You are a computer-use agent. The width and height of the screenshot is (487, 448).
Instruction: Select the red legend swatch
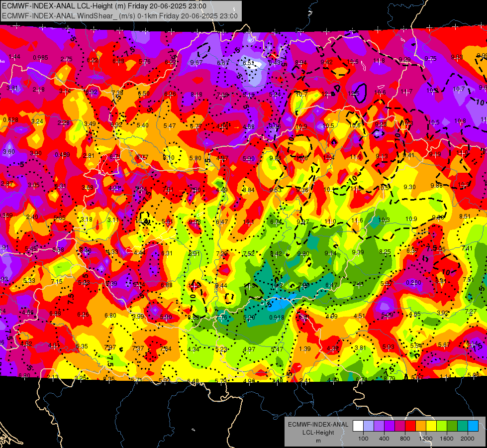410,426
